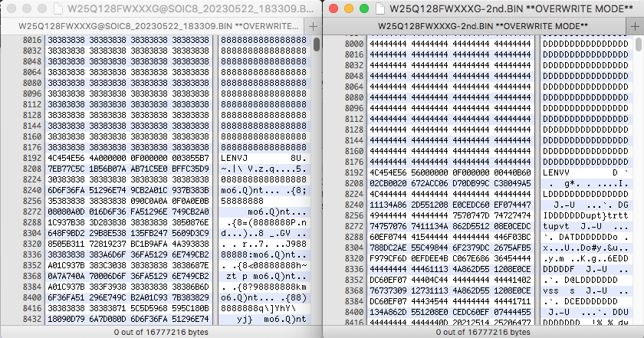Click document icon in left window title
644x338 pixels.
point(59,8)
